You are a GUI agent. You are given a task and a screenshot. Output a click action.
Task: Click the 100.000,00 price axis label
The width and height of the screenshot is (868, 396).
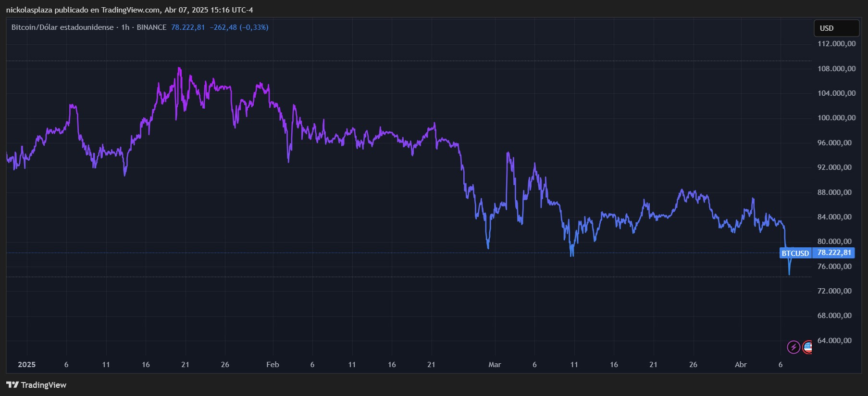(836, 118)
